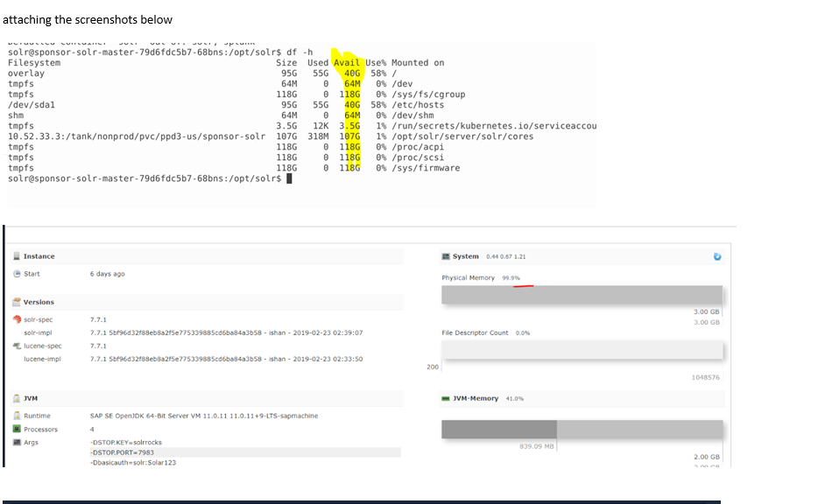Click the '10.52.33.3:/tank/nonprod/pvc/ppd3-us/sponsor-solr' entry
Image resolution: width=825 pixels, height=504 pixels.
pyautogui.click(x=137, y=136)
